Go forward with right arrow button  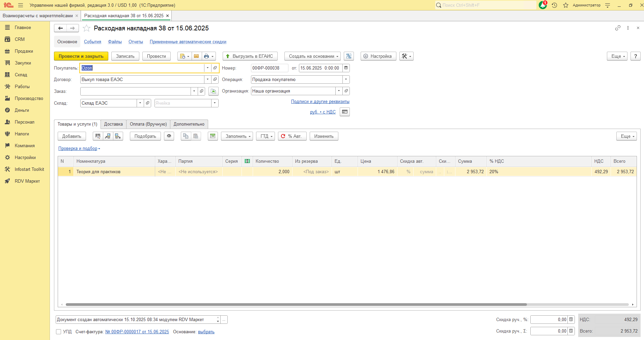73,28
